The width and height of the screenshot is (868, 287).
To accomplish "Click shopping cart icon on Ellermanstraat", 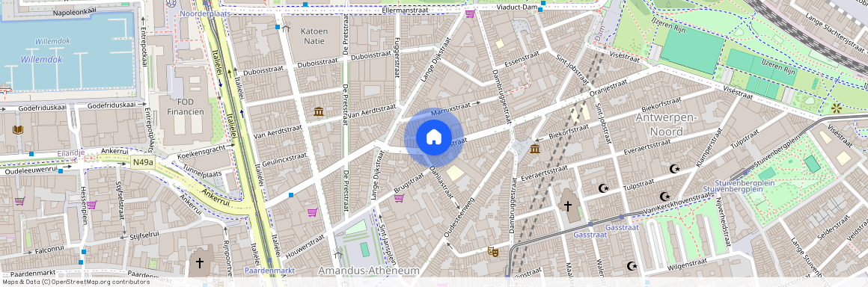I will (x=470, y=13).
